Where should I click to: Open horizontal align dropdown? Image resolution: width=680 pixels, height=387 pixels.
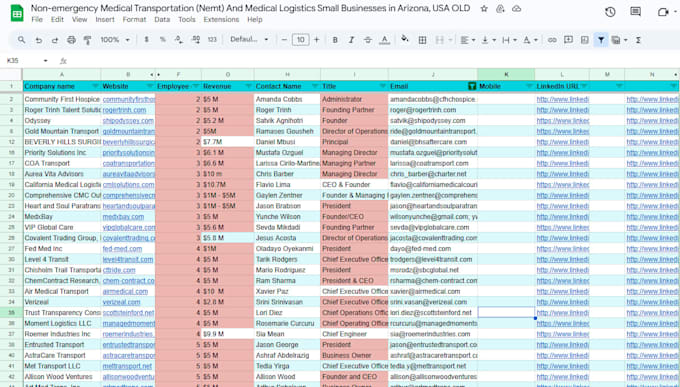(467, 40)
